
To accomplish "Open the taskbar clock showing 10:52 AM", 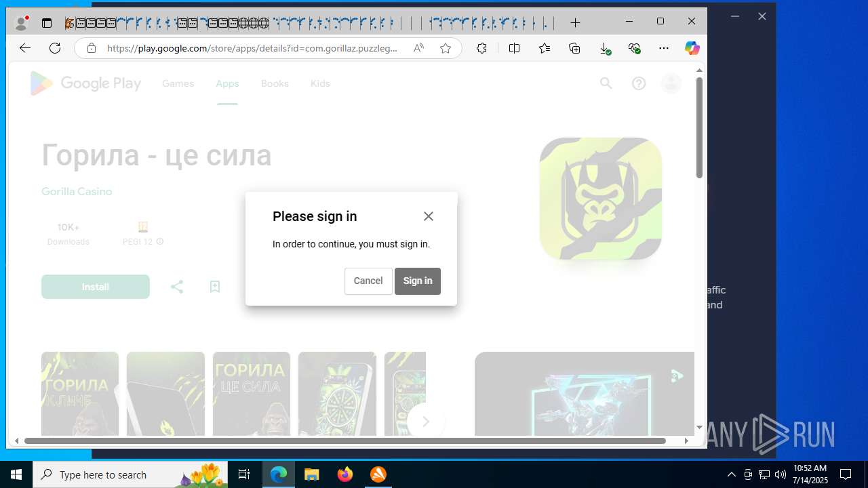I will [x=810, y=474].
